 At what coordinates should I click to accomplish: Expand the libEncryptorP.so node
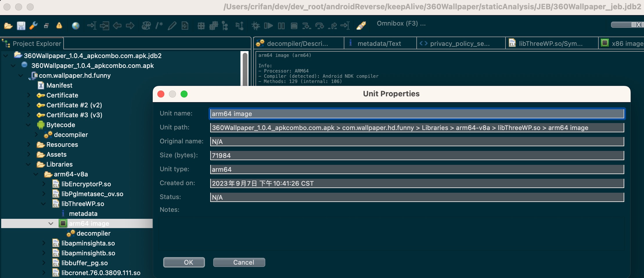(44, 184)
